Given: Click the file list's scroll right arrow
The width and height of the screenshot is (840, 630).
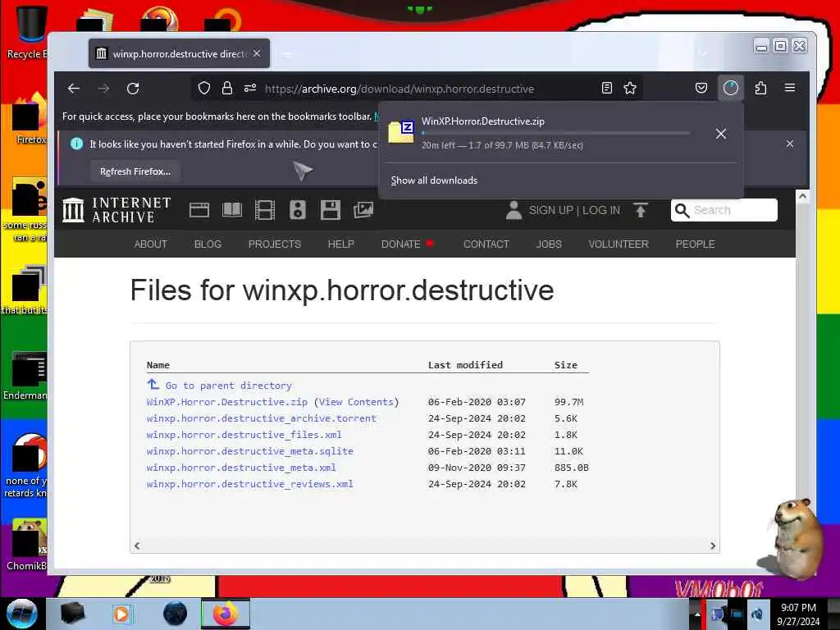Looking at the screenshot, I should tap(713, 546).
